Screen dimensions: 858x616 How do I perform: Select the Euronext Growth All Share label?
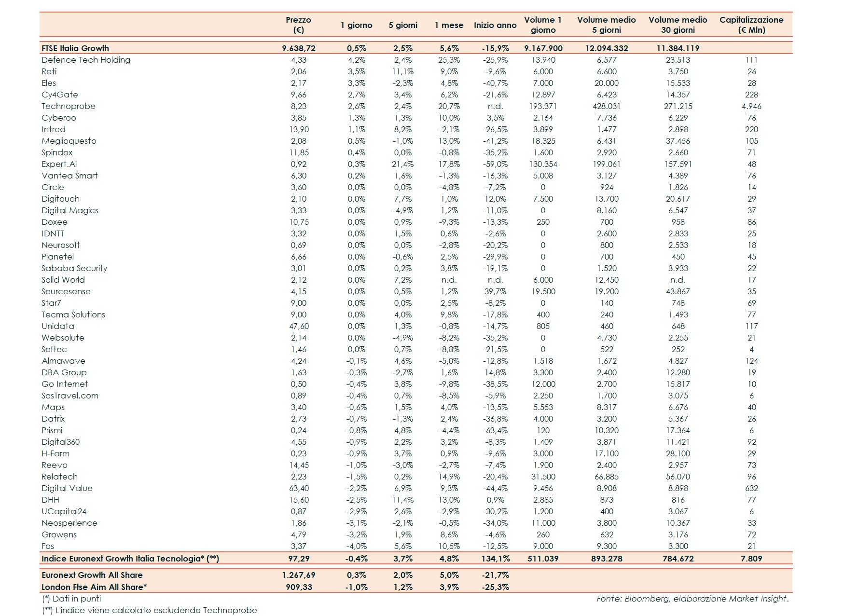(92, 575)
